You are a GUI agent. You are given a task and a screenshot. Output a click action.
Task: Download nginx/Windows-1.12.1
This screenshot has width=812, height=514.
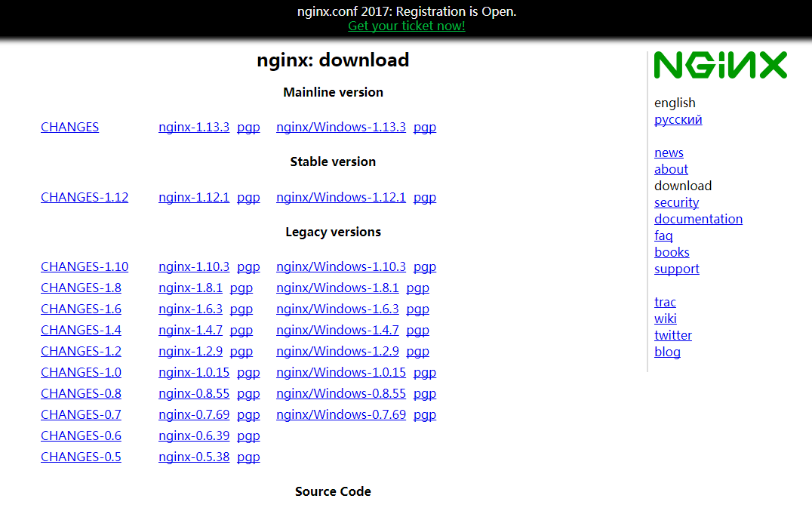pyautogui.click(x=341, y=198)
